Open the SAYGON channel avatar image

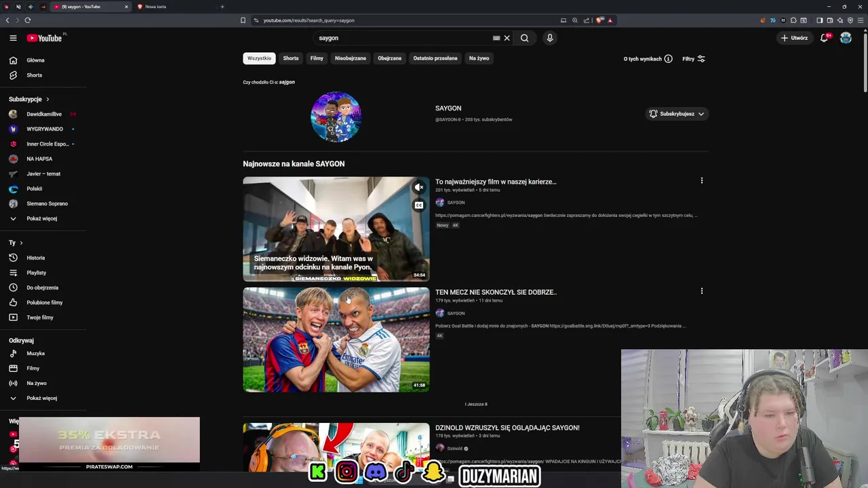point(336,117)
